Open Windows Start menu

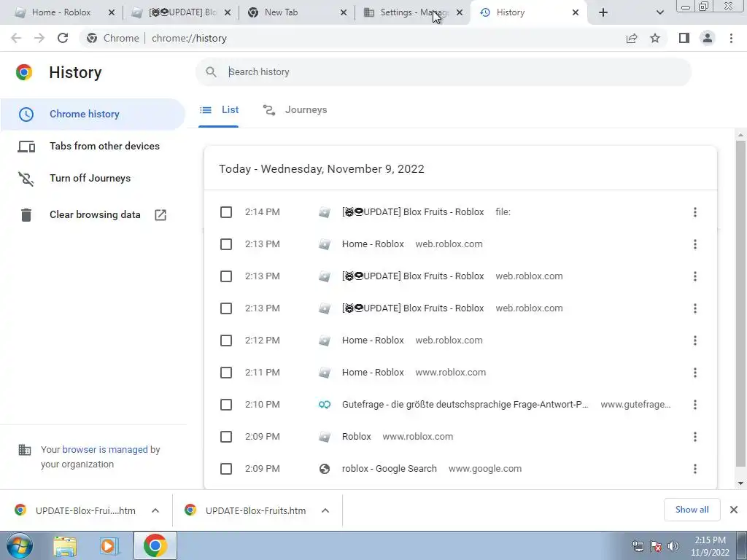coord(19,545)
